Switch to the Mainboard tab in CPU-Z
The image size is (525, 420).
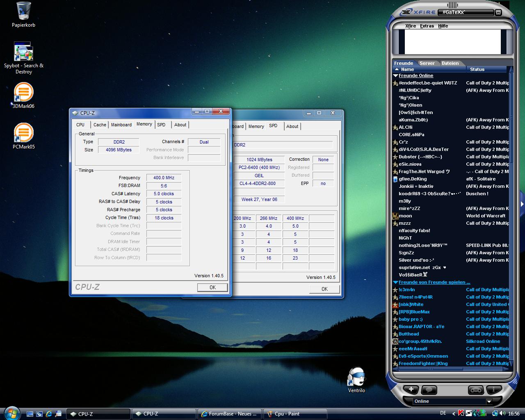tap(121, 125)
